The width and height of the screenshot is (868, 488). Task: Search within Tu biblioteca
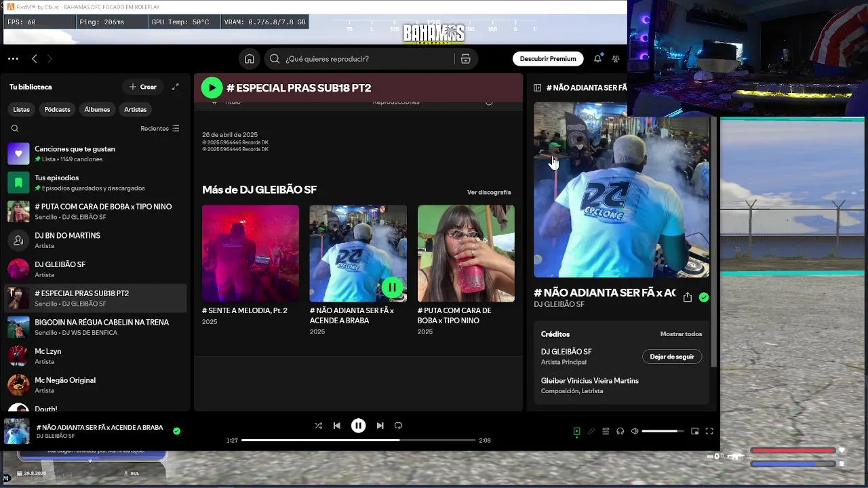coord(15,128)
